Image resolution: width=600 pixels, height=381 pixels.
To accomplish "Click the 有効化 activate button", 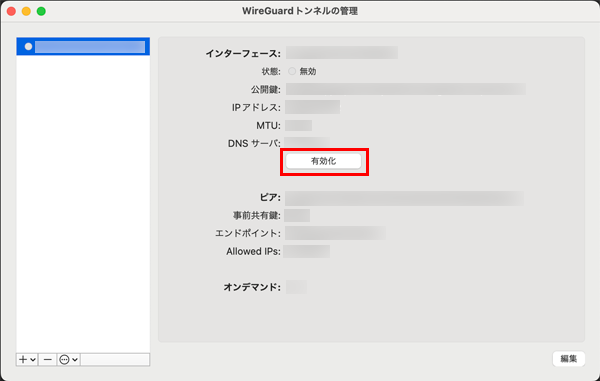I will (x=324, y=161).
